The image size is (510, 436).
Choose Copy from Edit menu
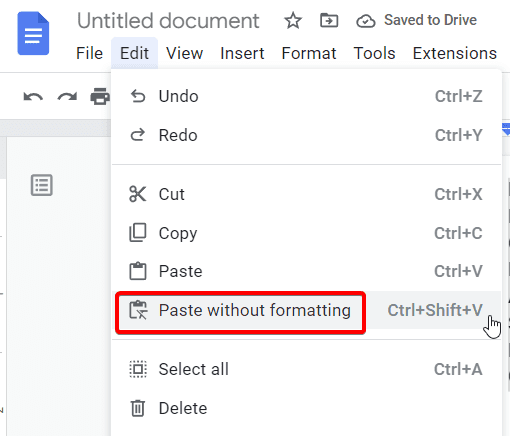pyautogui.click(x=307, y=233)
